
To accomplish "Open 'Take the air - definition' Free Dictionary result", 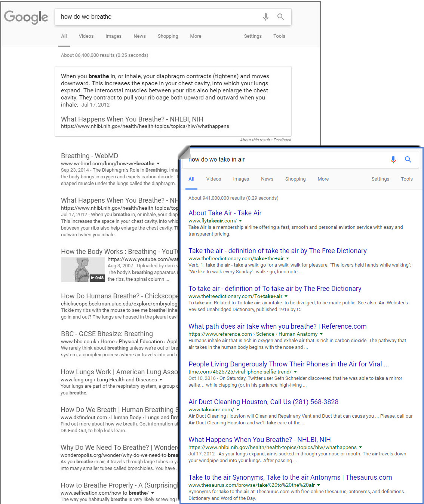I will tap(277, 251).
